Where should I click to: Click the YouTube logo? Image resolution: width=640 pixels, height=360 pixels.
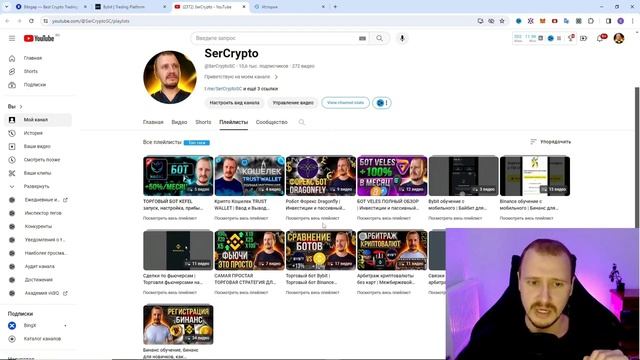(x=39, y=38)
